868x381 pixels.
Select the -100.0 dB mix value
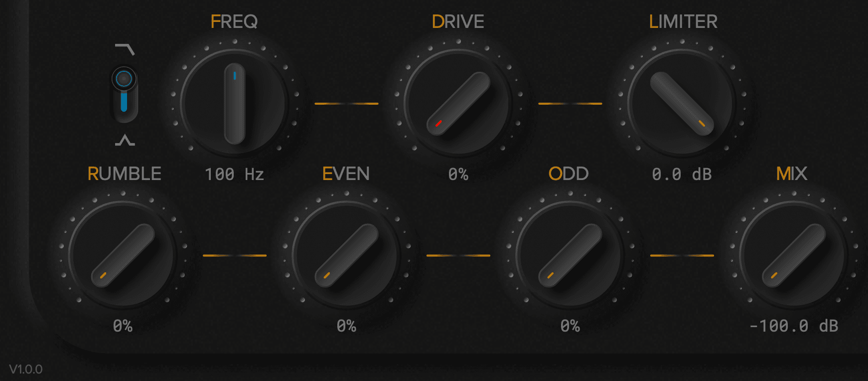pos(793,326)
